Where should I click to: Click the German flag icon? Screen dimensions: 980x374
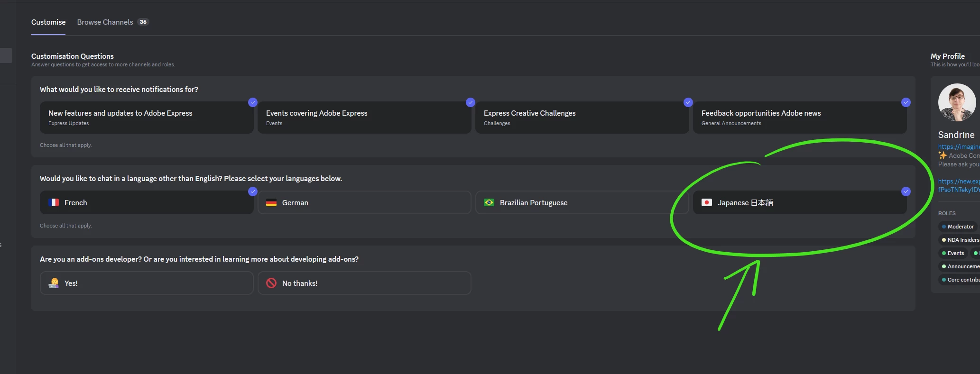[x=271, y=202]
